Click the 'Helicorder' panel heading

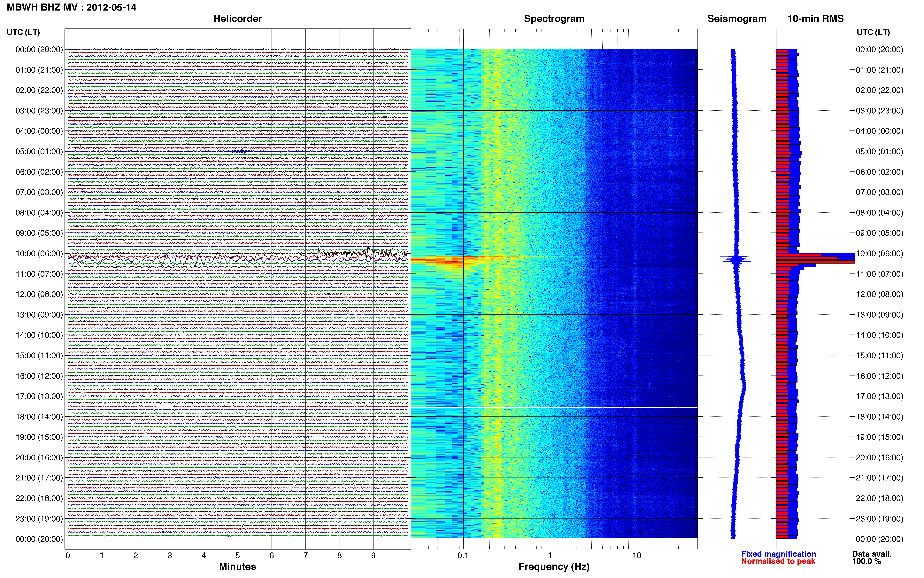(x=238, y=19)
